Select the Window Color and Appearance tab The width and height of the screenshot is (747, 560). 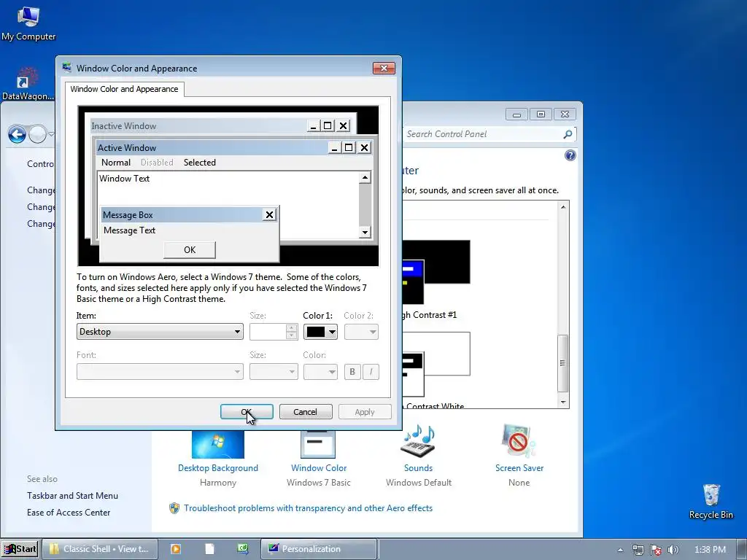124,89
